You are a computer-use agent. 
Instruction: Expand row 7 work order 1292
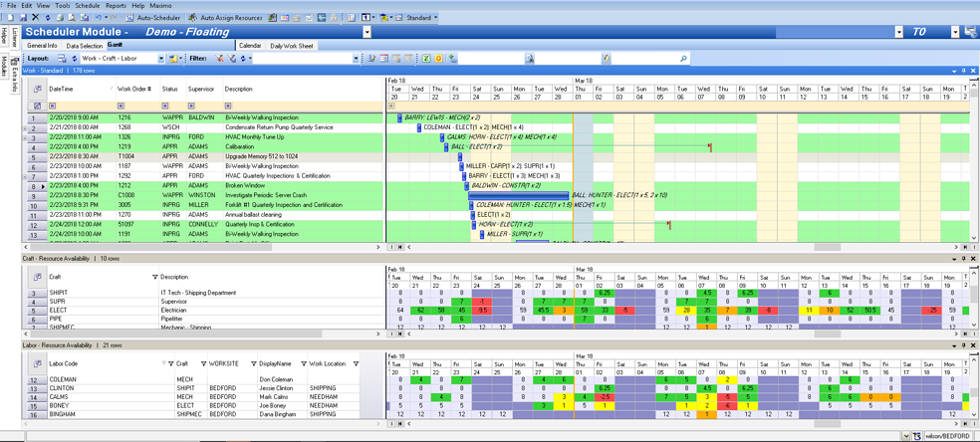tap(24, 176)
